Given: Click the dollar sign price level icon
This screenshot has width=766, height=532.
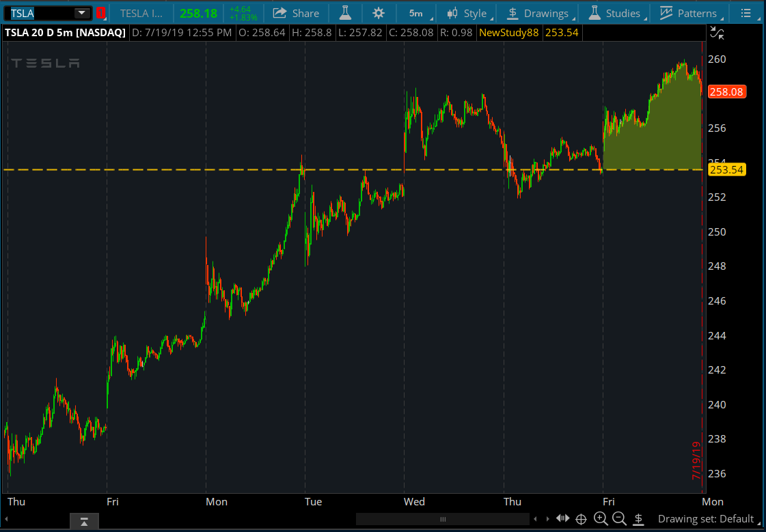Looking at the screenshot, I should (x=638, y=519).
